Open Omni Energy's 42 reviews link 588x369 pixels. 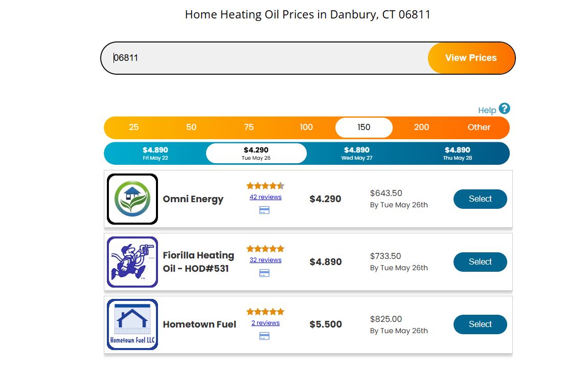[265, 197]
